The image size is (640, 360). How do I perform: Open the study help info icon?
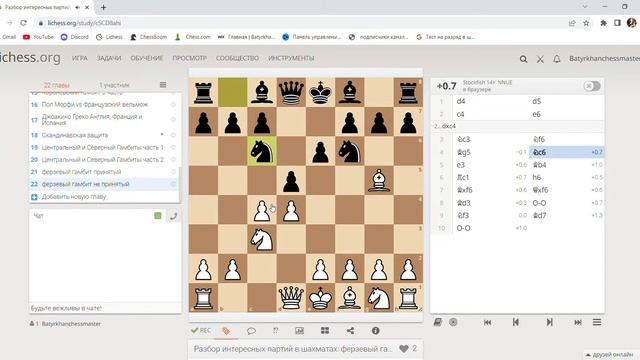click(x=376, y=331)
